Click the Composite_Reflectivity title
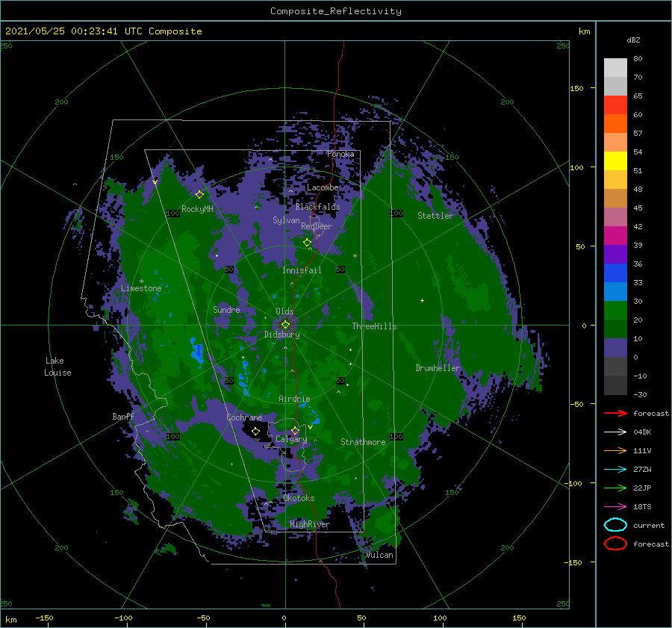Image resolution: width=672 pixels, height=628 pixels. [335, 11]
